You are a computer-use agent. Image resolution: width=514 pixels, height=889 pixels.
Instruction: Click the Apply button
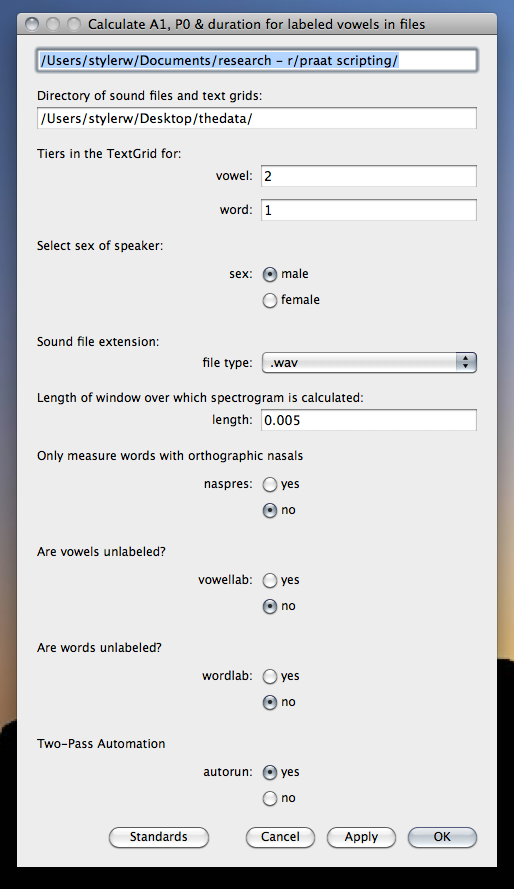tap(361, 837)
